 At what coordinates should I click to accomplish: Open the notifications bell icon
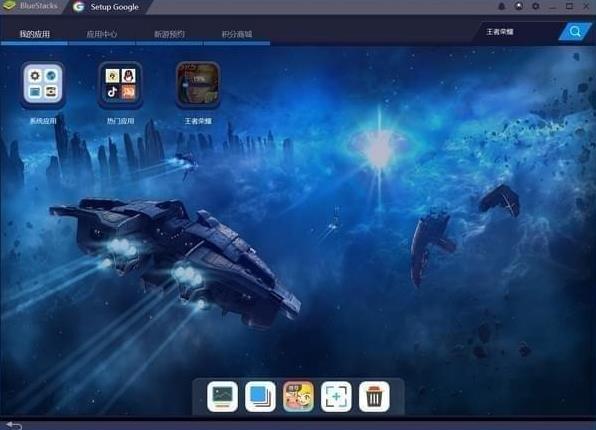click(x=502, y=6)
